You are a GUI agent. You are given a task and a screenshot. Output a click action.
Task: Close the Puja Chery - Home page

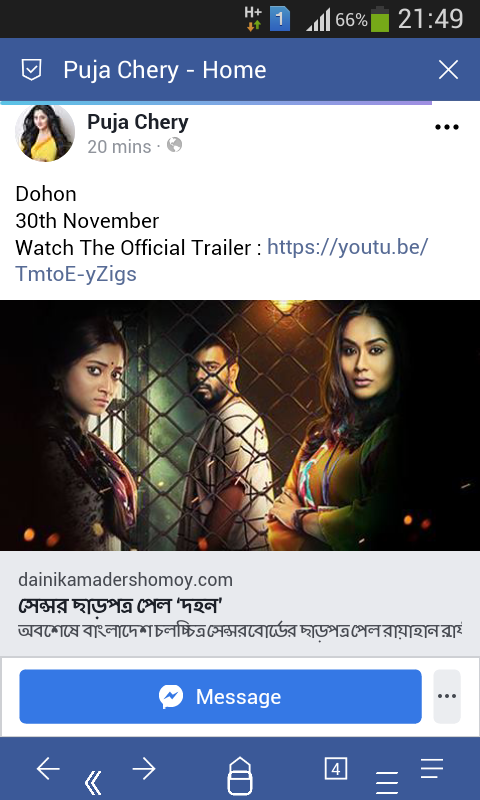point(448,69)
